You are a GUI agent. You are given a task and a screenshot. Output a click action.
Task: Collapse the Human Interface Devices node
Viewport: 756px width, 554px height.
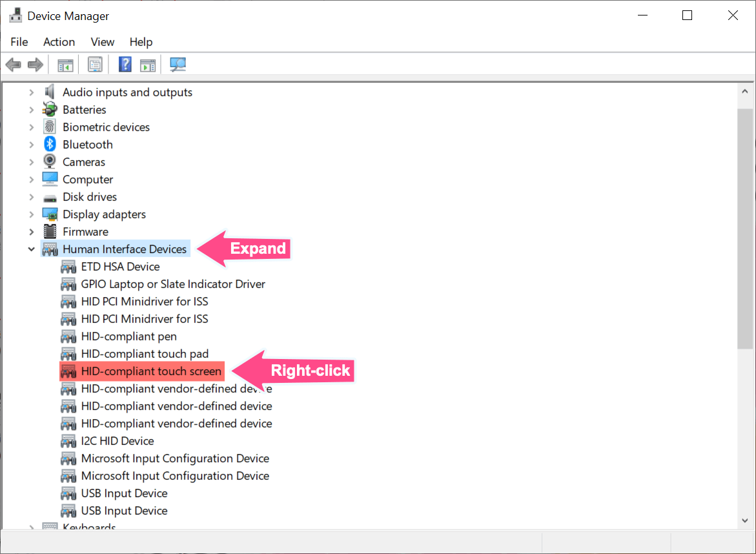pyautogui.click(x=31, y=249)
